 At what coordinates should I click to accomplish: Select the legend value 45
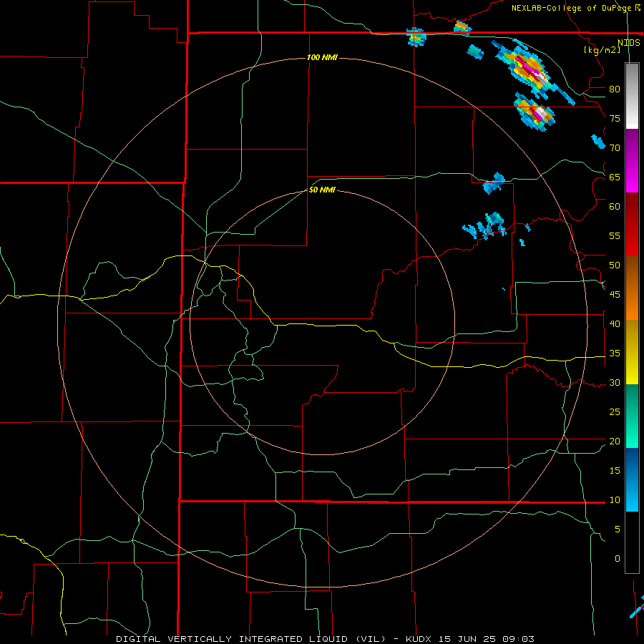tap(615, 295)
